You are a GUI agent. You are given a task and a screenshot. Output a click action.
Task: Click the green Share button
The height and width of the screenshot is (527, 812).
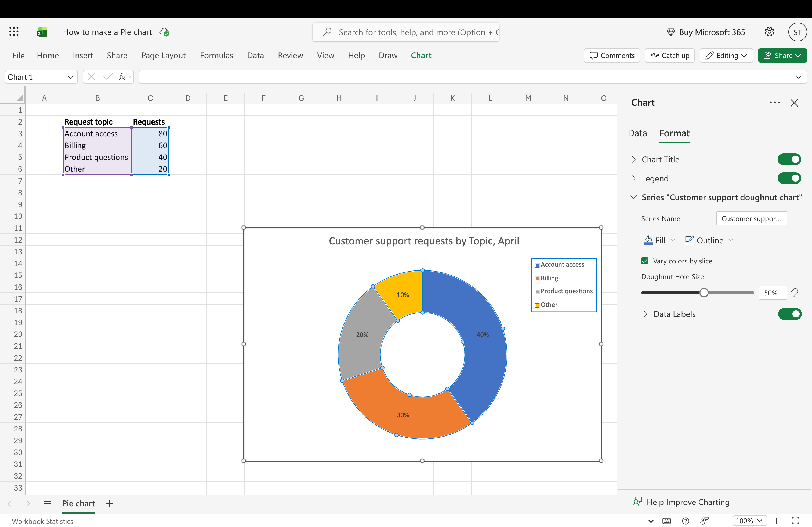click(x=782, y=56)
